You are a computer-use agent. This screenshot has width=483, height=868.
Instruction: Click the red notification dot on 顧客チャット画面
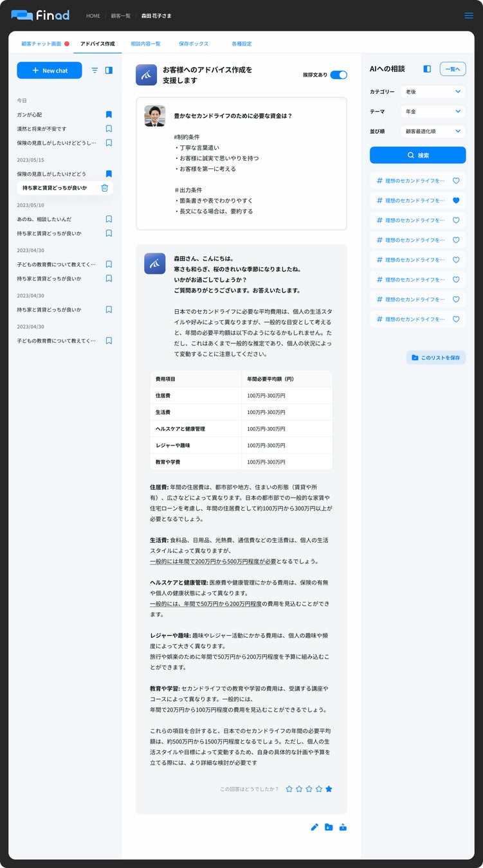pos(67,44)
